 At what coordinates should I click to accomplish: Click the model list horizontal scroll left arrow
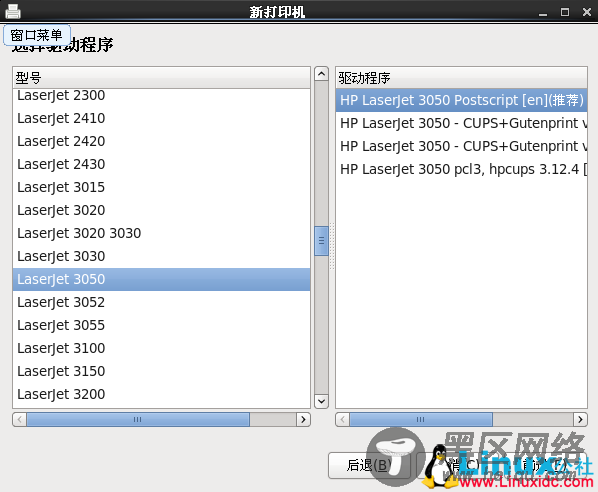tap(20, 420)
